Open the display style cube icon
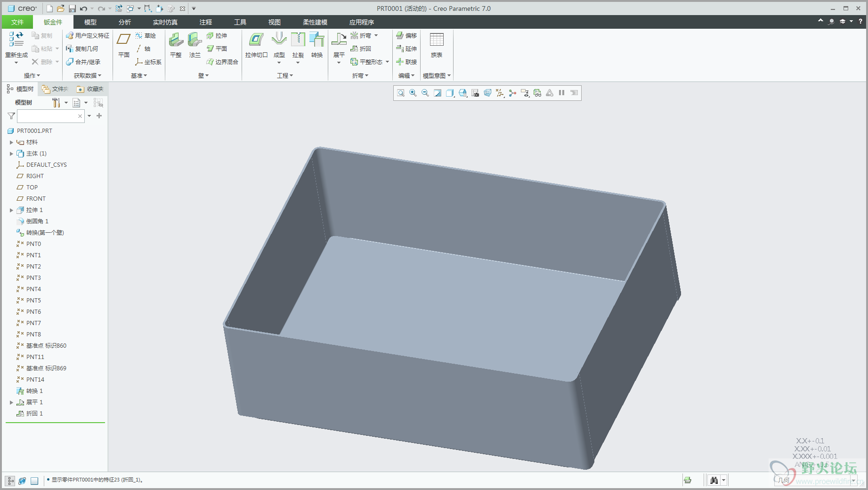 pos(450,93)
